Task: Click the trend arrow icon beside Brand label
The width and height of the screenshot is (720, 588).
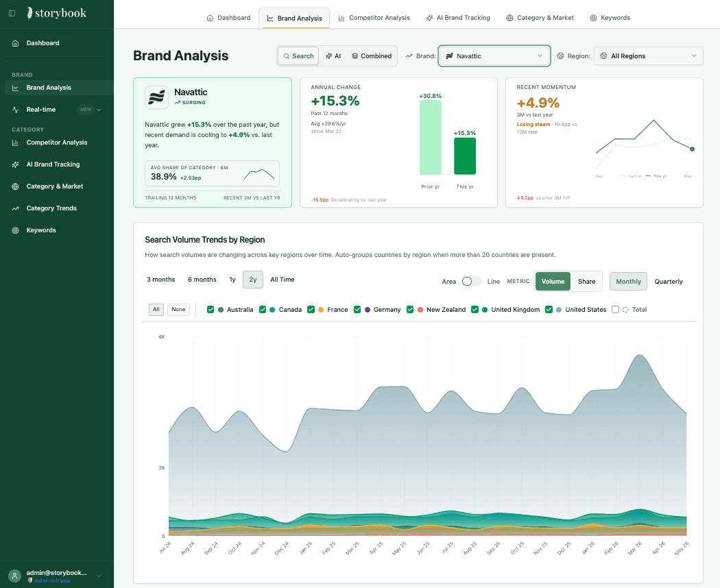Action: [x=409, y=56]
